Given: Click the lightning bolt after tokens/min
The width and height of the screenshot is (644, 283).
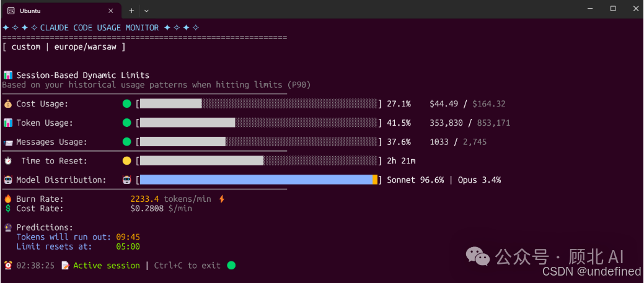Looking at the screenshot, I should pyautogui.click(x=222, y=199).
